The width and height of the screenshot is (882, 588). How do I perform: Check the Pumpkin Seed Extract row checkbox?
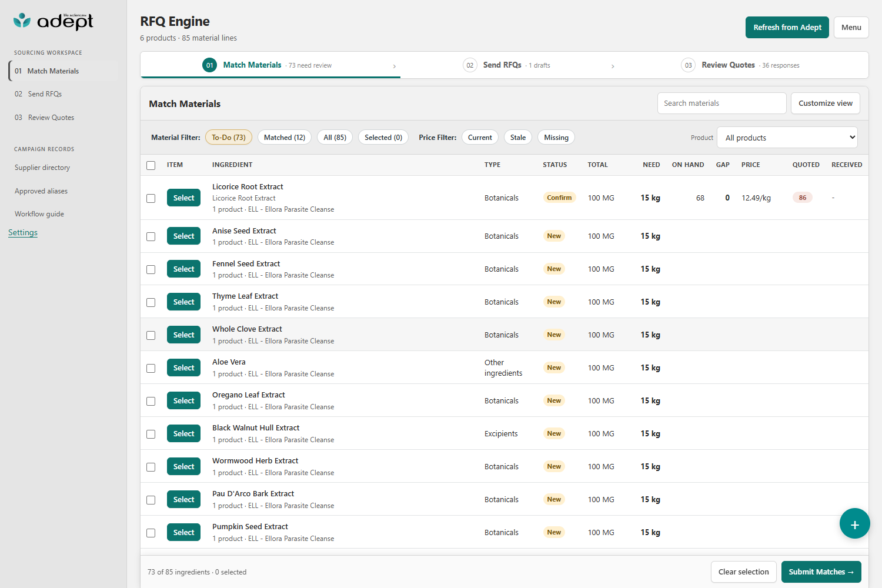pyautogui.click(x=151, y=533)
